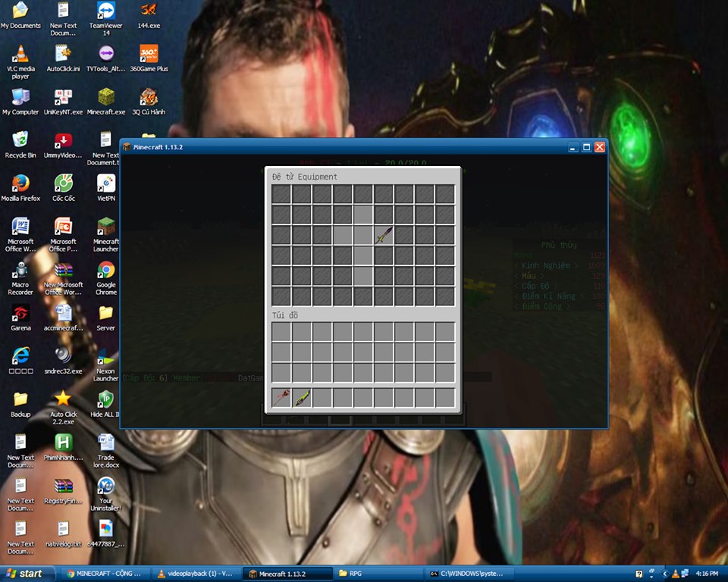This screenshot has width=728, height=582.
Task: Click the taskbar clock showing 4:16 PM
Action: (x=707, y=574)
